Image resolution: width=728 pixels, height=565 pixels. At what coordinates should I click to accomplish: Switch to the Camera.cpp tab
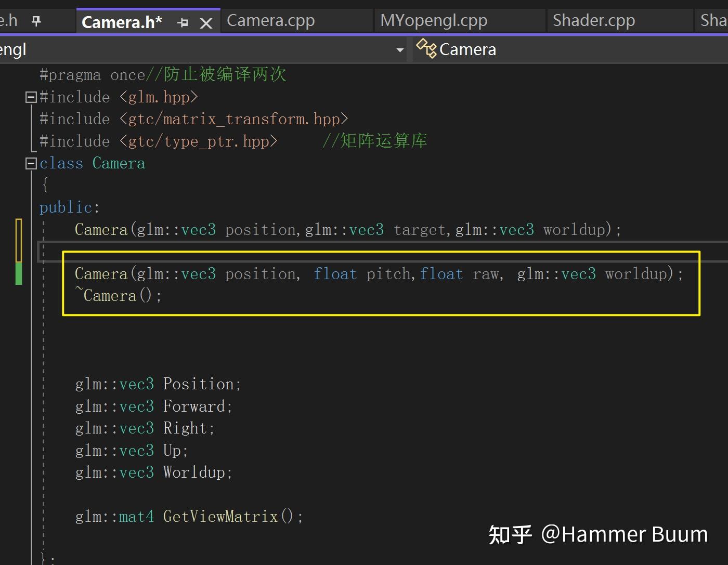pyautogui.click(x=270, y=20)
